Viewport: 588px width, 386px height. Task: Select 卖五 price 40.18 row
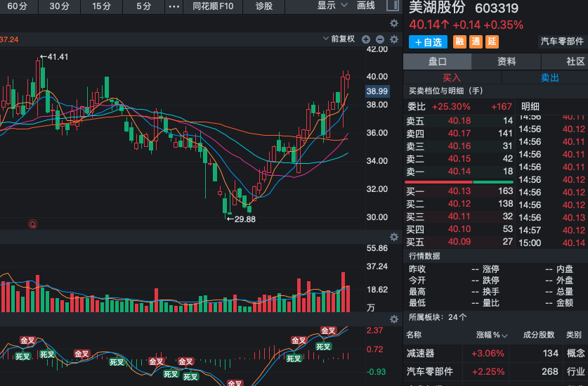[x=459, y=121]
